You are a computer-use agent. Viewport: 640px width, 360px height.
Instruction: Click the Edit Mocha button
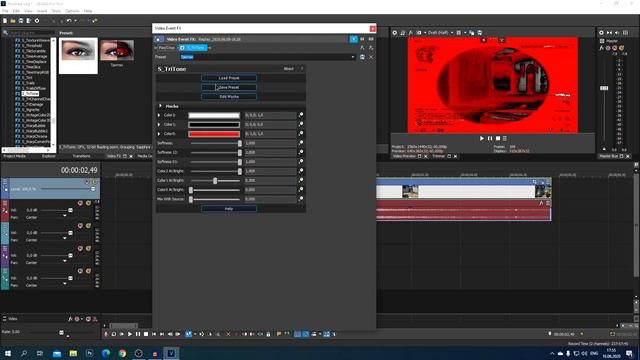(229, 97)
